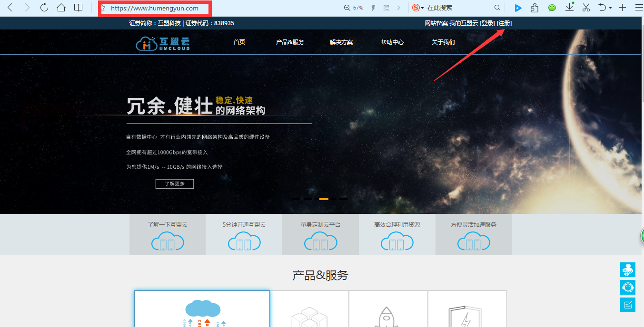The height and width of the screenshot is (327, 644).
Task: Open the headset support icon
Action: click(x=628, y=287)
